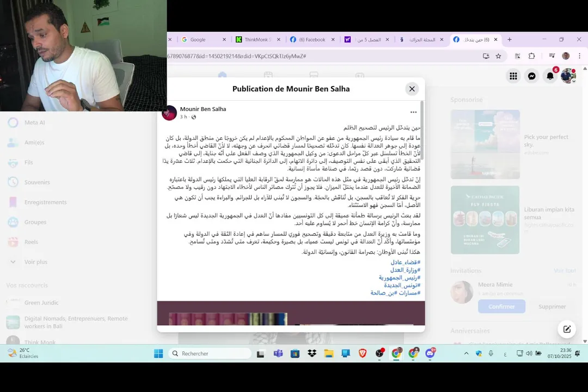The height and width of the screenshot is (392, 588).
Task: Open clock and date 23:36
Action: [559, 353]
